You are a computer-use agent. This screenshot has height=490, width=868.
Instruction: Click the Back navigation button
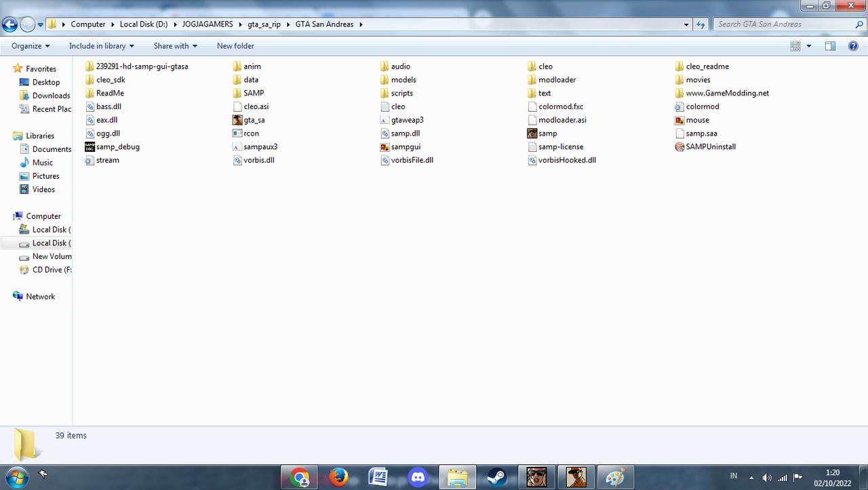coord(9,25)
